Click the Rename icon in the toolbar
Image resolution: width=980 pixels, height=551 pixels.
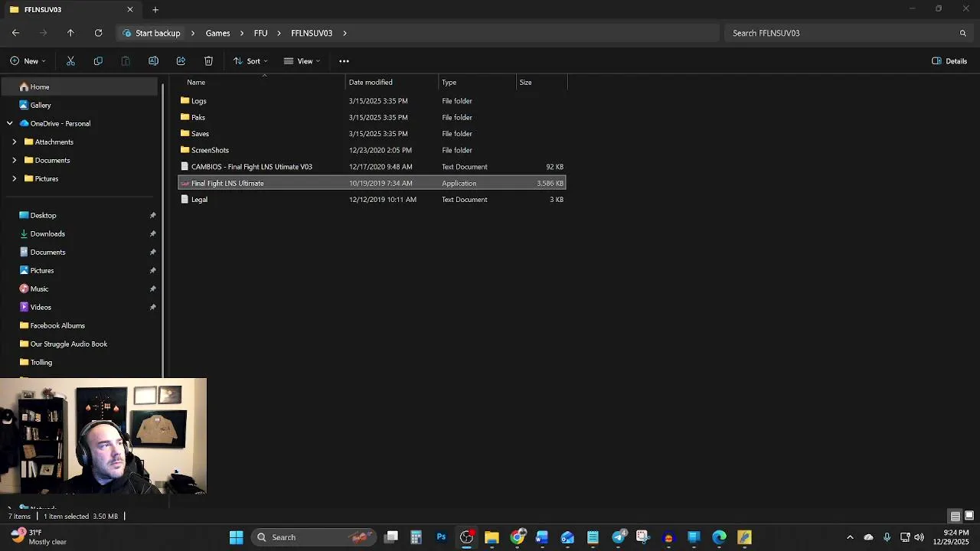click(x=153, y=61)
